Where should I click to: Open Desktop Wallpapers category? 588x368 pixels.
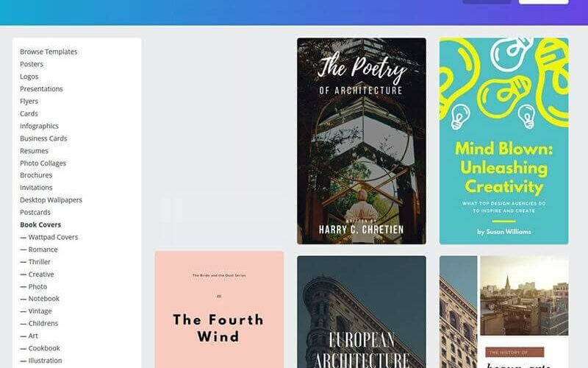pyautogui.click(x=51, y=200)
